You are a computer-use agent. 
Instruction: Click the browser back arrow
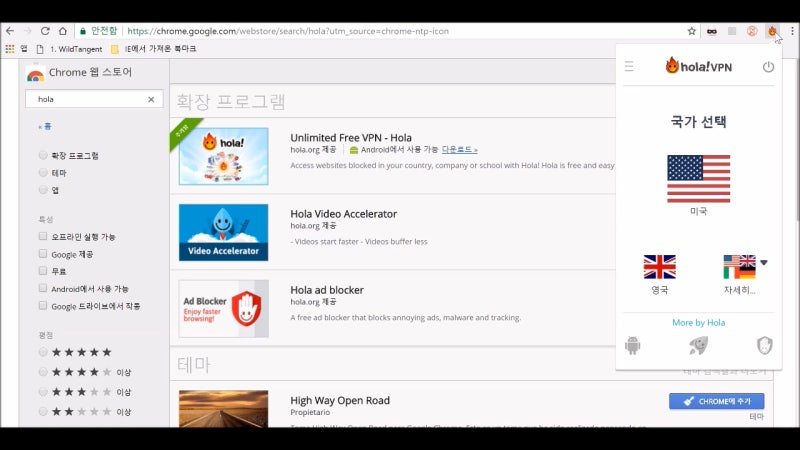pos(10,31)
